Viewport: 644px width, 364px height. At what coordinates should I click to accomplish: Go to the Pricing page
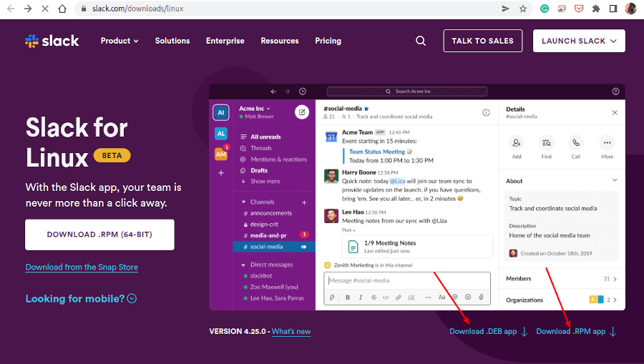[x=328, y=41]
